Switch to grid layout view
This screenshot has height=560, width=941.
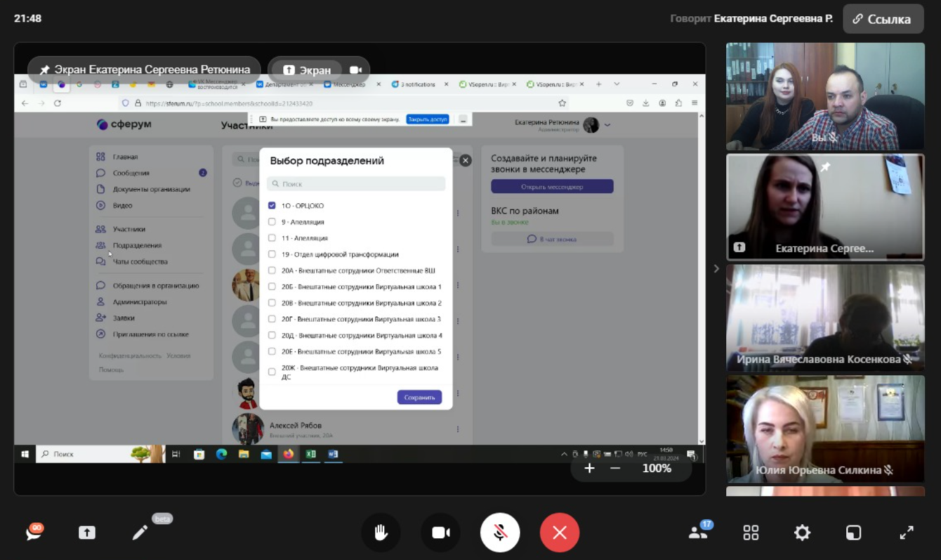tap(751, 533)
